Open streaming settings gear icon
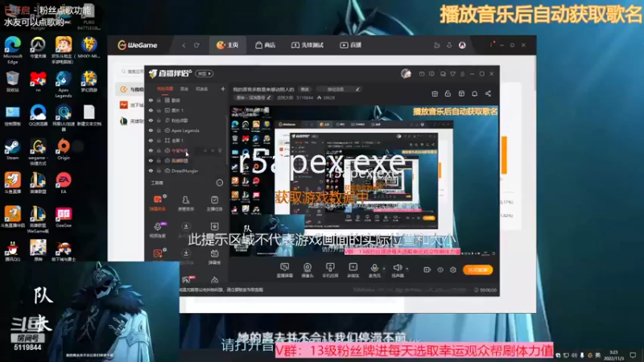Viewport: 644px width, 362px height. click(x=453, y=269)
